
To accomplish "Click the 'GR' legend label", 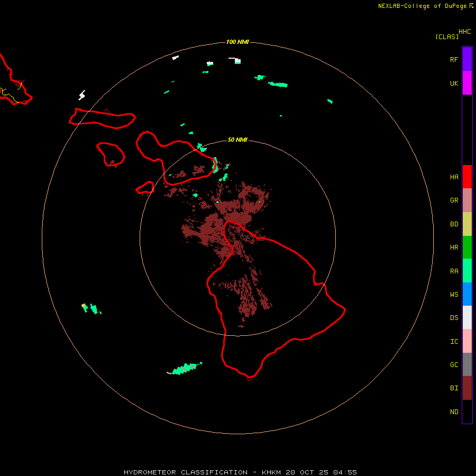I will click(x=454, y=200).
